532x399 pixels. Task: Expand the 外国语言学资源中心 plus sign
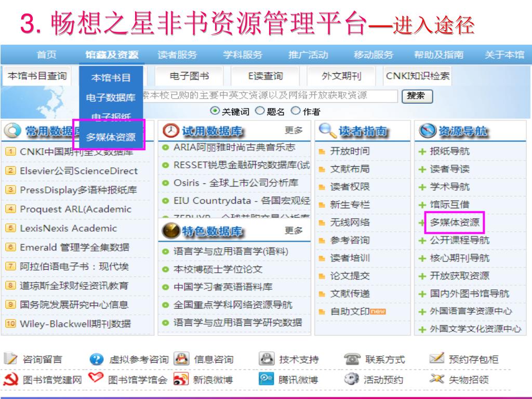[x=422, y=312]
